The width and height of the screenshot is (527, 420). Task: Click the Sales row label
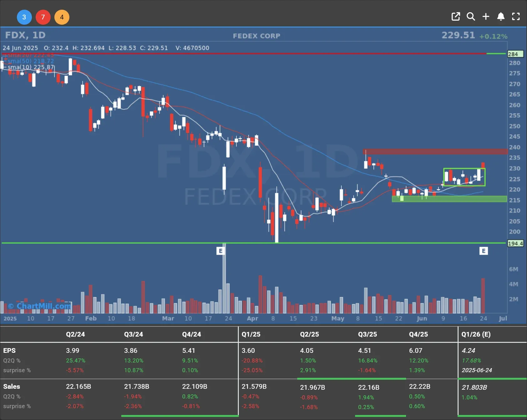point(12,387)
